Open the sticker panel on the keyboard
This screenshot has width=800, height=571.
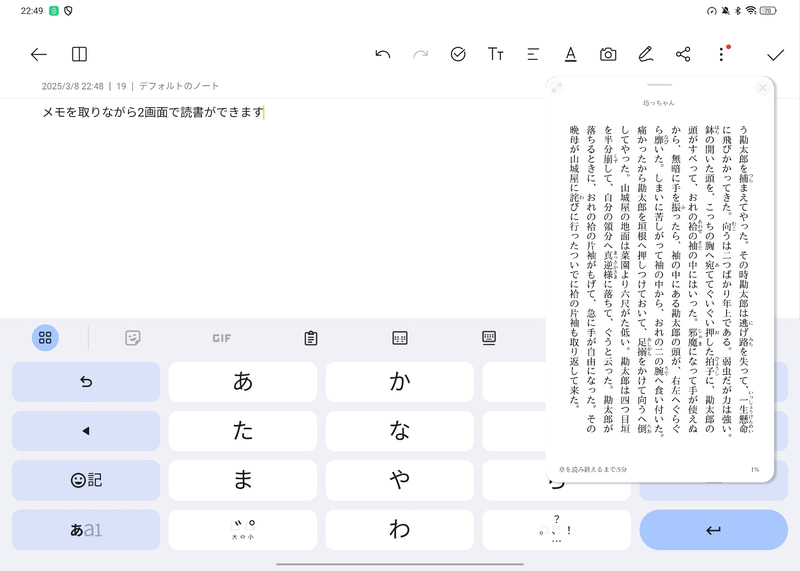click(133, 338)
